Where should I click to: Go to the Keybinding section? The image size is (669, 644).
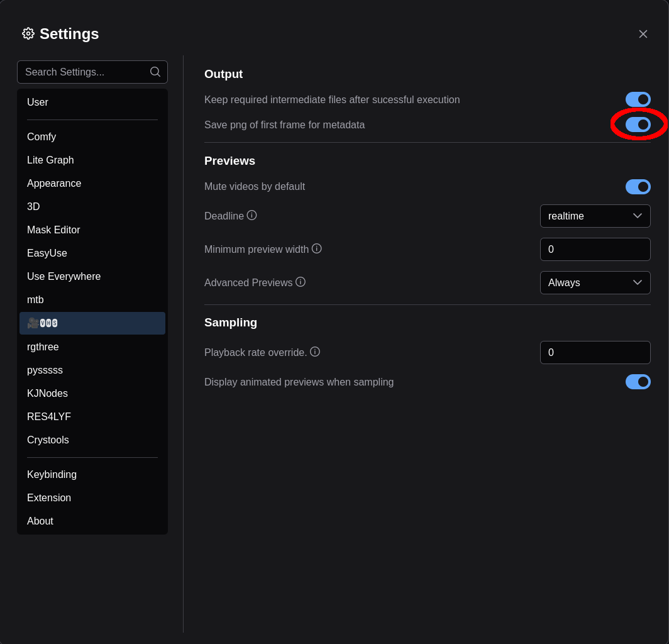coord(52,474)
